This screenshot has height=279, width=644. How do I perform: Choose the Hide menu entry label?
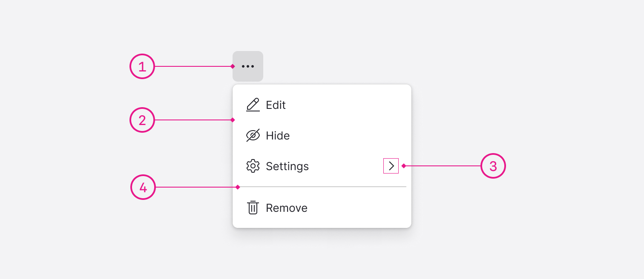(278, 136)
